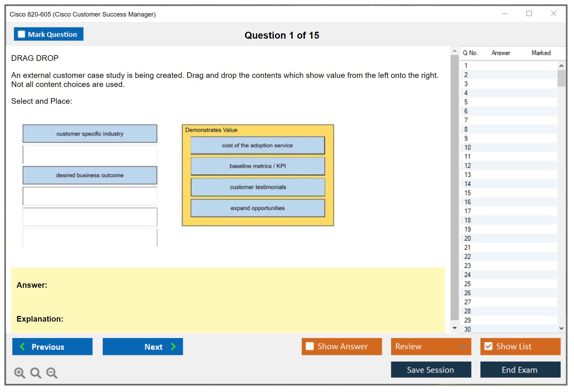Click the Answer column header

pyautogui.click(x=501, y=53)
